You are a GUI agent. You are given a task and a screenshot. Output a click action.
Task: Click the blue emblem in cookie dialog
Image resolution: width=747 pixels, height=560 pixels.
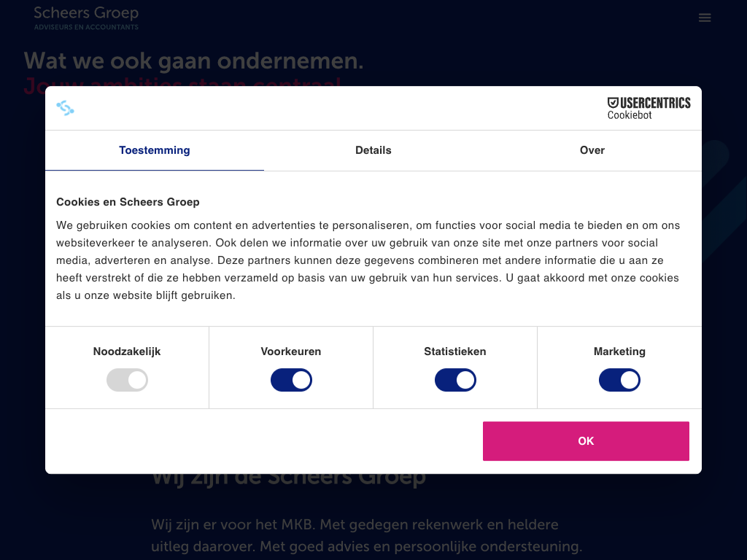pyautogui.click(x=66, y=109)
